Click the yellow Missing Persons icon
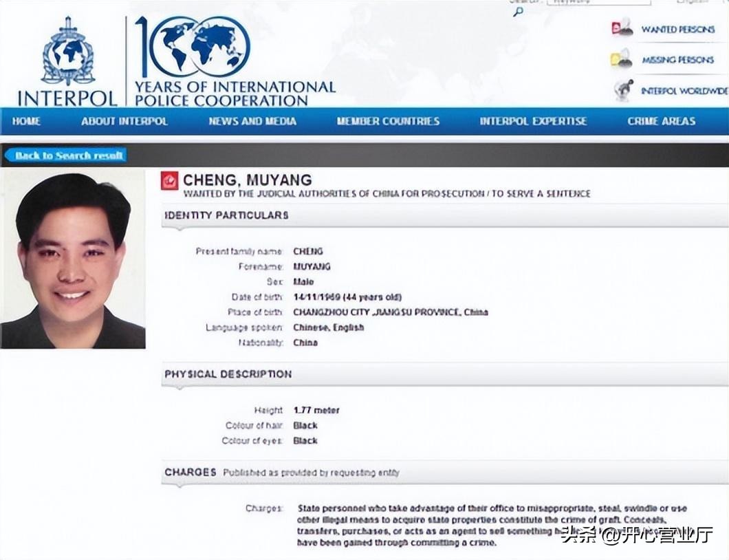The image size is (729, 560). 622,60
